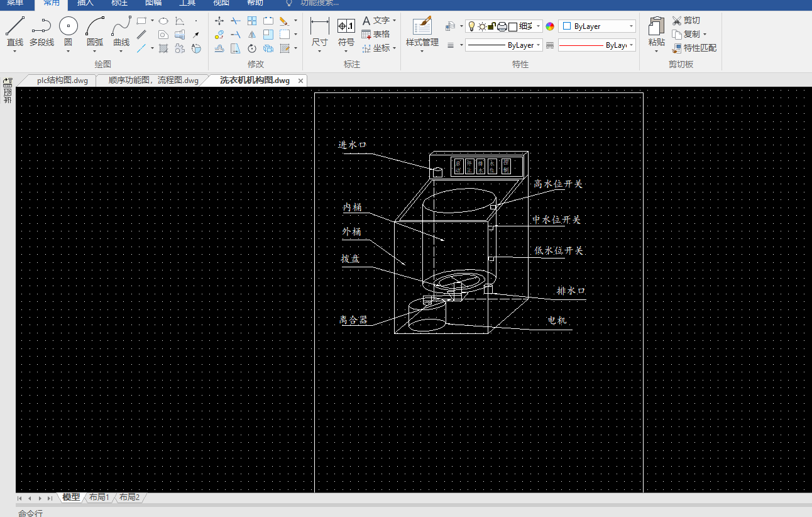Toggle layer freeze sun icon
This screenshot has width=812, height=517.
(481, 26)
